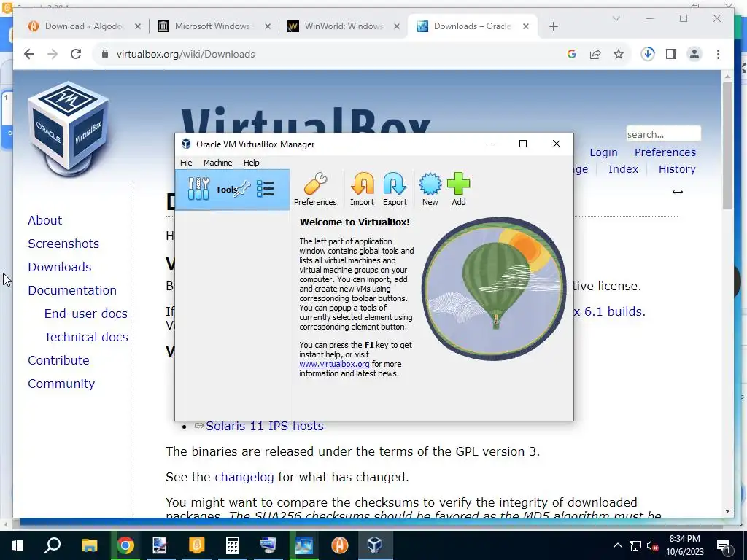Open taskbar search magnifier
Screen dimensions: 747x560
(53, 545)
